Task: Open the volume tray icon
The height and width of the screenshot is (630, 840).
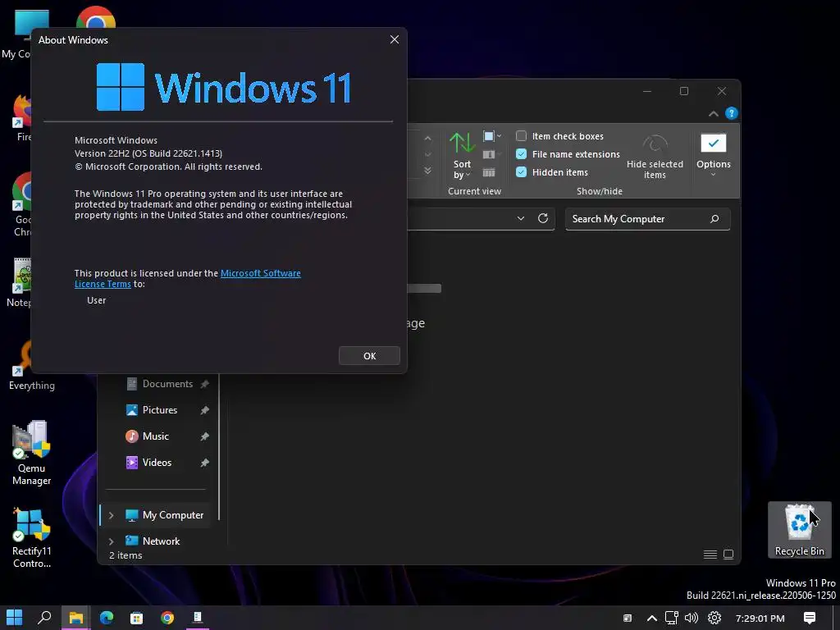Action: [x=691, y=619]
